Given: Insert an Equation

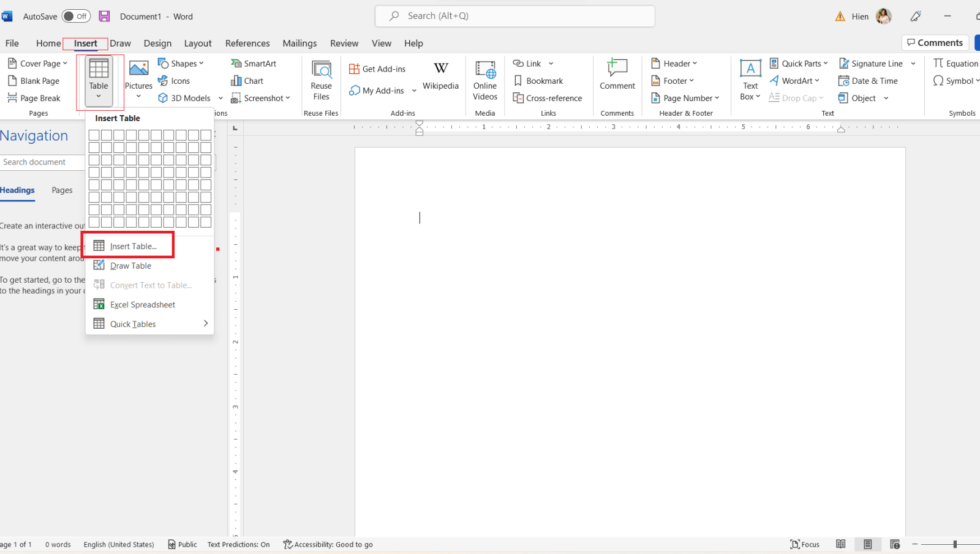Looking at the screenshot, I should [x=956, y=64].
